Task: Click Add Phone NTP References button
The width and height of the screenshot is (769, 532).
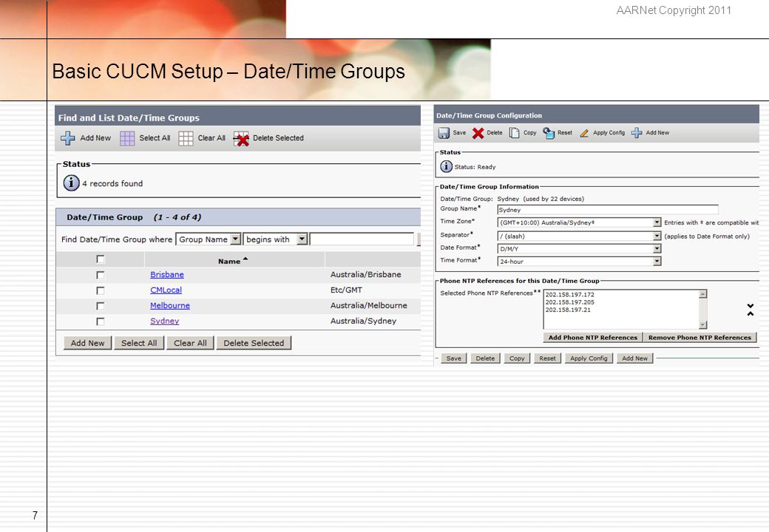Action: [592, 338]
